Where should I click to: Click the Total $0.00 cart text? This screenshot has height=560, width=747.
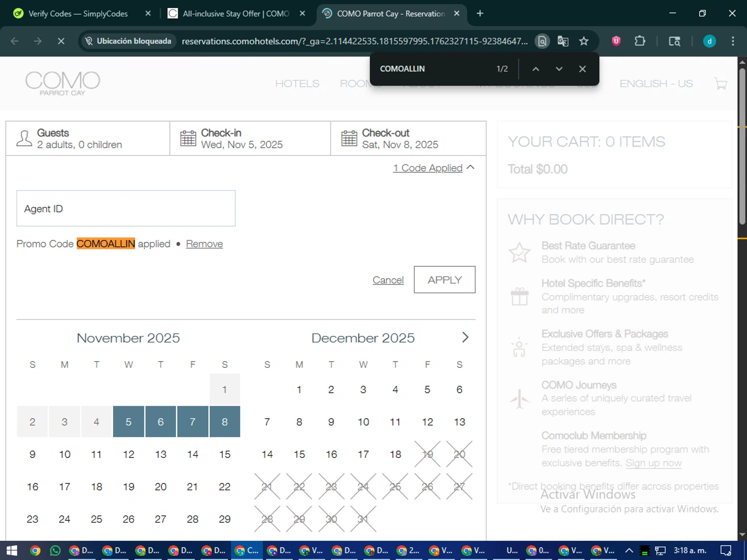(537, 169)
